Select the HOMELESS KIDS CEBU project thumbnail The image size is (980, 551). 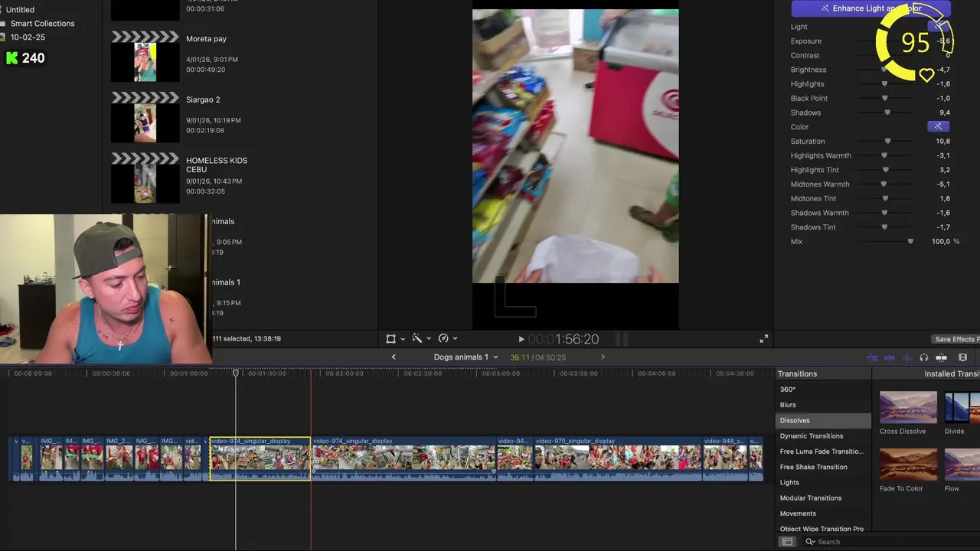point(145,179)
